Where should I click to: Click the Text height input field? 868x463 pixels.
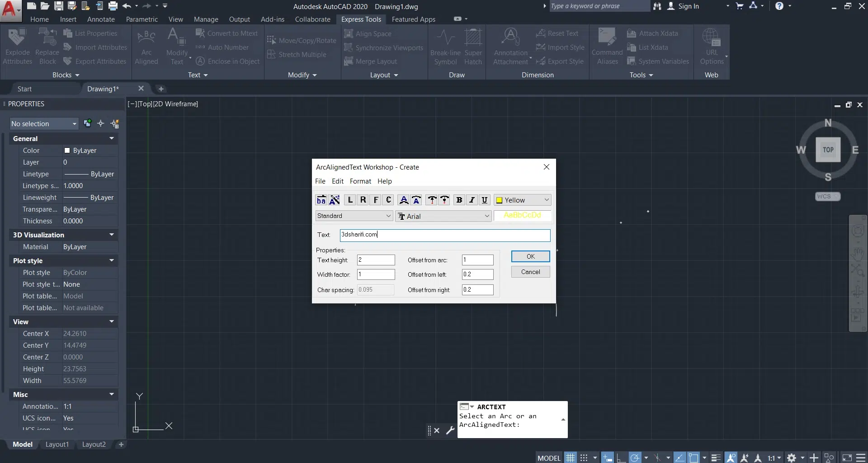(x=376, y=260)
